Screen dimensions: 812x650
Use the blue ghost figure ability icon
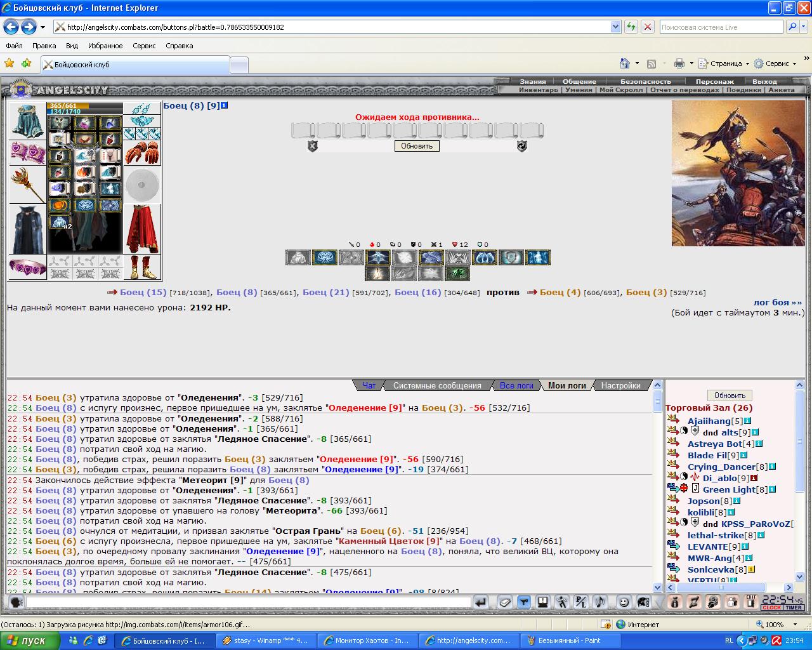pos(537,257)
